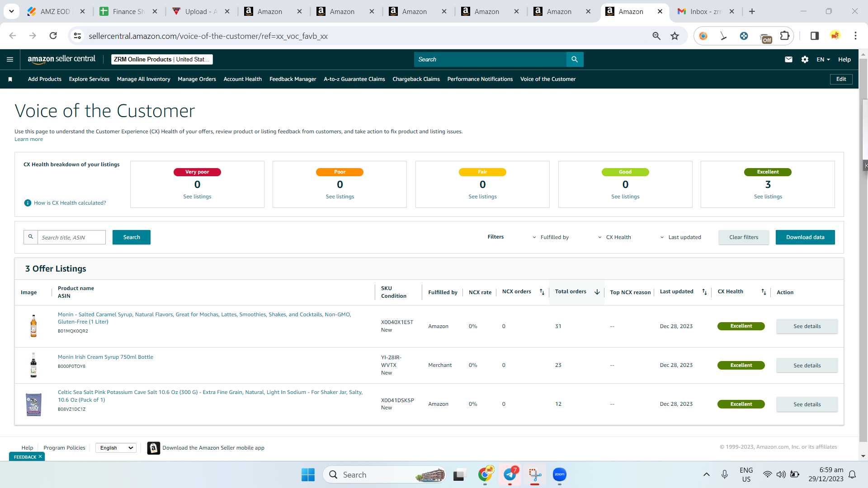Open the Amazon mobile app icon in footer
The height and width of the screenshot is (488, 868).
154,448
